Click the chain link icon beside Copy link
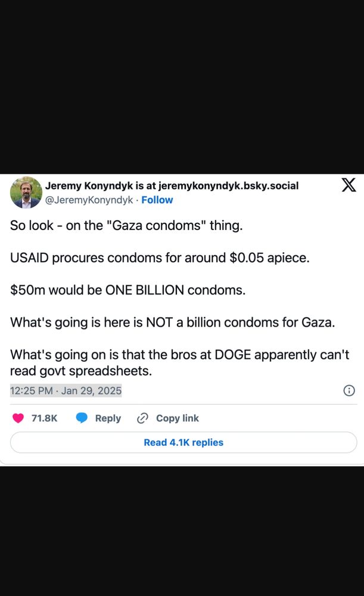This screenshot has width=364, height=596. [x=142, y=418]
